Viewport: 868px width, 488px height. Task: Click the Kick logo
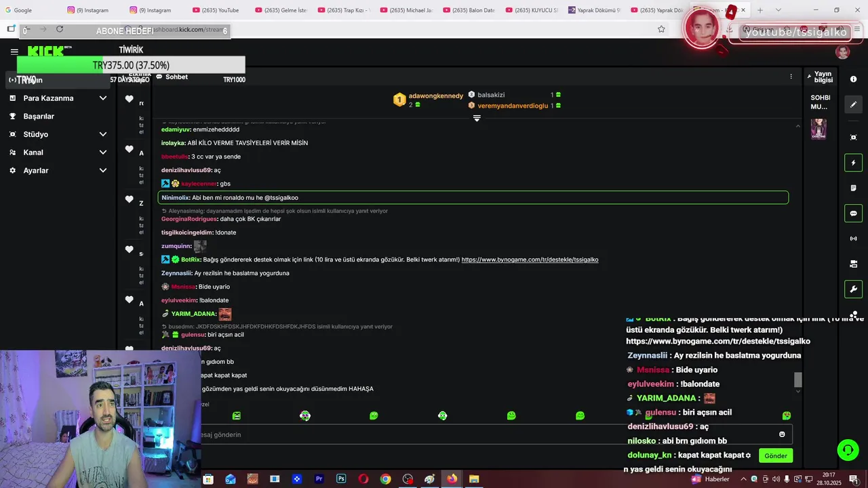coord(47,51)
